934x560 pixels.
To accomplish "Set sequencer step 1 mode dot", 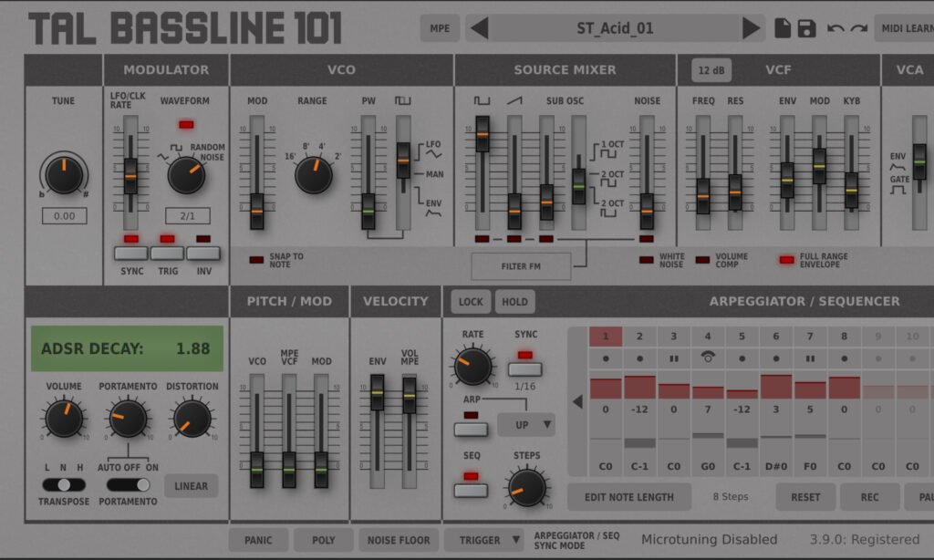I will click(606, 358).
